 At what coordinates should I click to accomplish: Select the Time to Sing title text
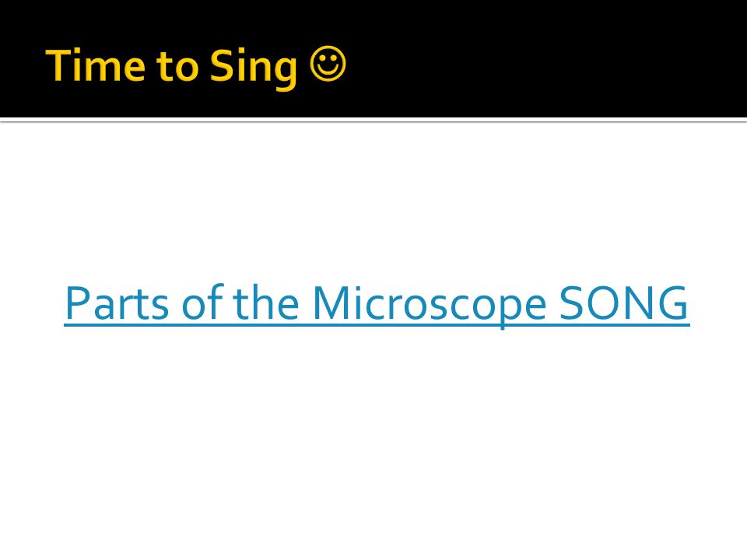coord(171,67)
